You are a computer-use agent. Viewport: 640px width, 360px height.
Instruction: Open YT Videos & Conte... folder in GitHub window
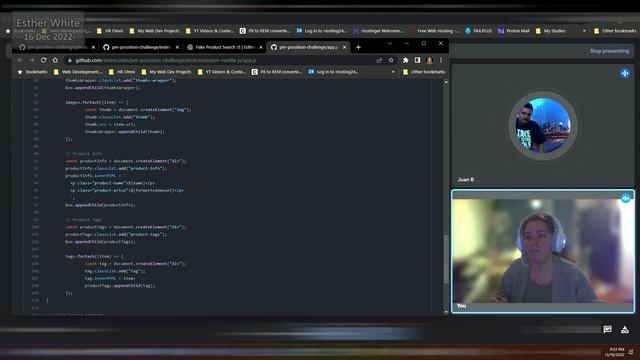[x=222, y=72]
